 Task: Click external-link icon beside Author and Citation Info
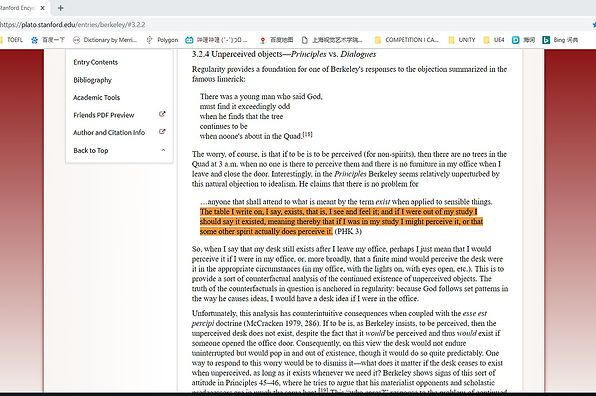162,131
